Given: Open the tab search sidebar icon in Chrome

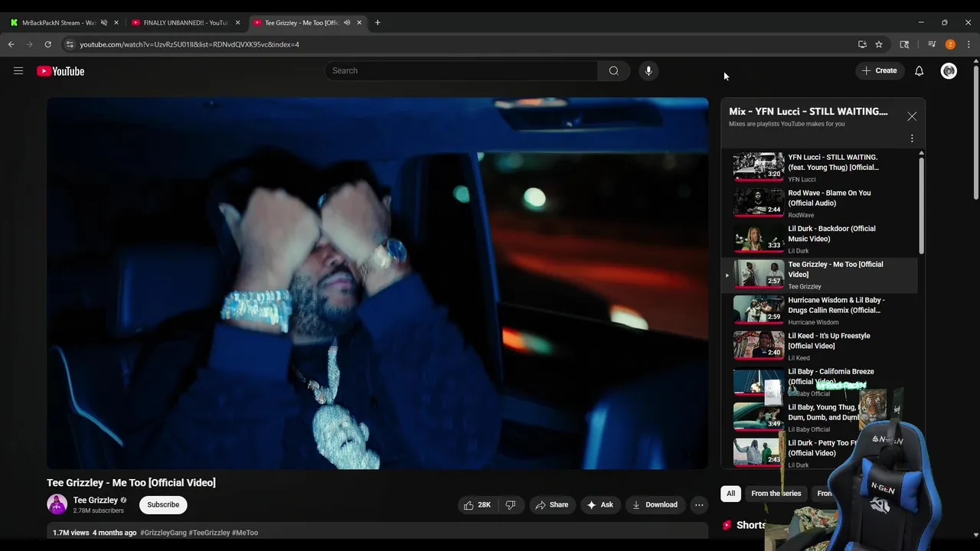Looking at the screenshot, I should [904, 44].
